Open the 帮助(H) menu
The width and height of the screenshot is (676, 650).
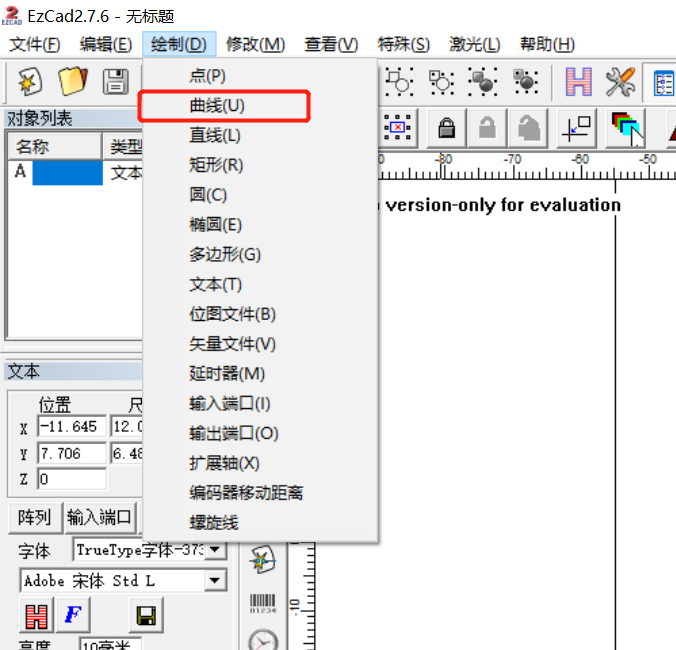547,44
